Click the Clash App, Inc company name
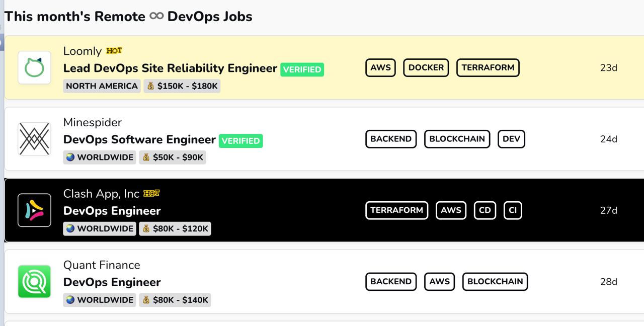This screenshot has height=326, width=644. point(101,194)
